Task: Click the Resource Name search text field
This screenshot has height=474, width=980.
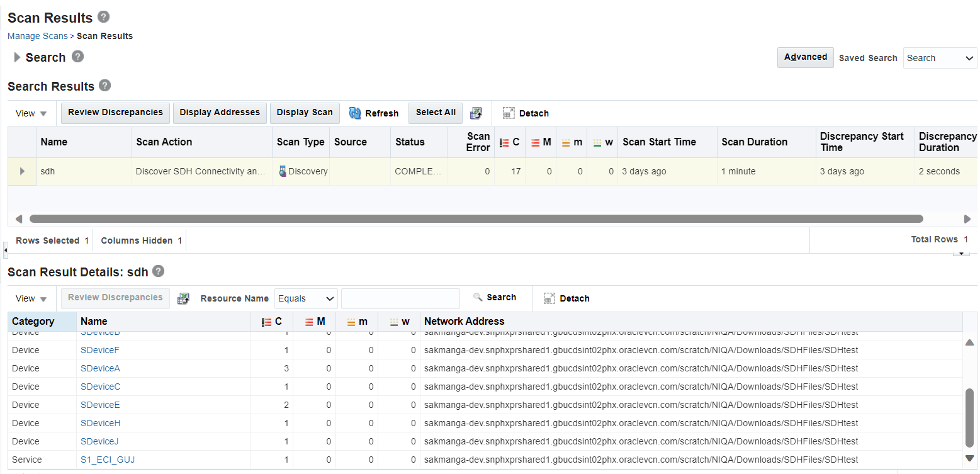Action: (x=400, y=298)
